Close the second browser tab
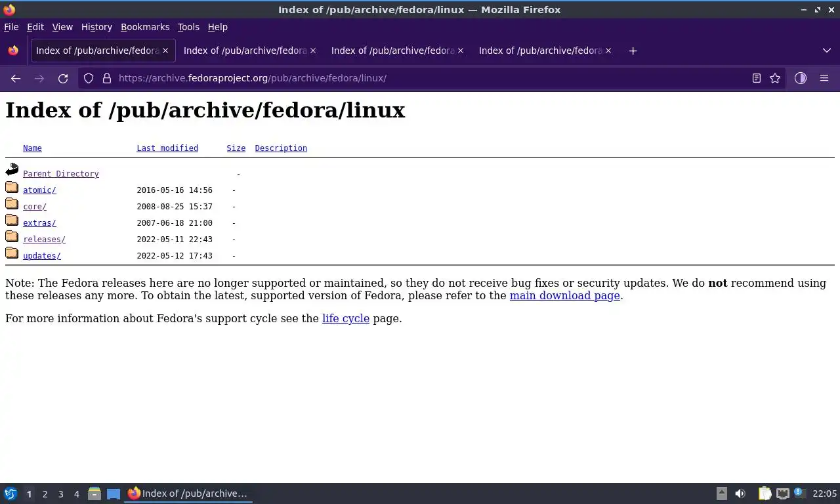Image resolution: width=840 pixels, height=504 pixels. pos(313,51)
